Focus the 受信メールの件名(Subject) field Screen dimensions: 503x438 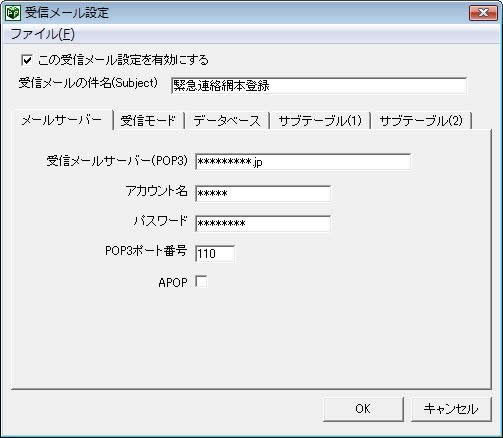(x=319, y=86)
